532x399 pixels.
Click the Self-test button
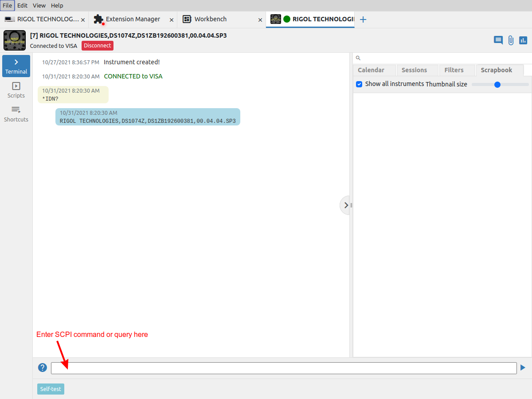tap(51, 389)
